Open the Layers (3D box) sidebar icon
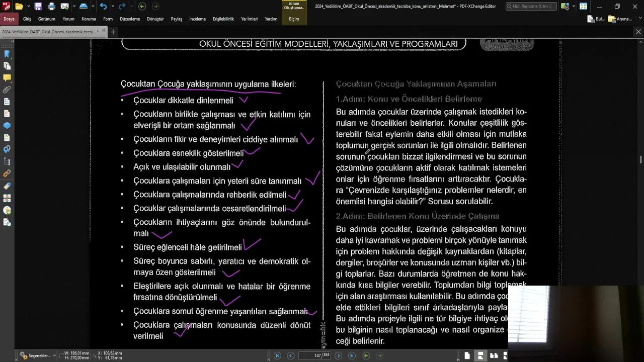 coord(7,126)
